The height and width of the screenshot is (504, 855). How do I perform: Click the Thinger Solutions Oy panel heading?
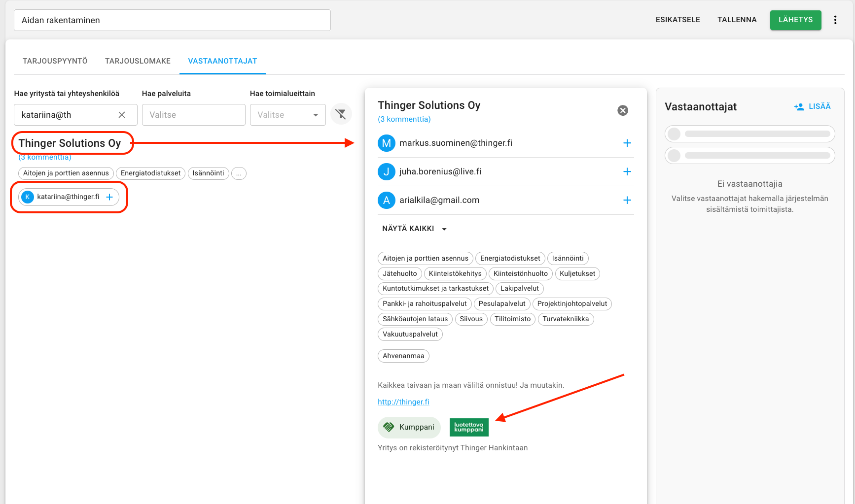click(x=429, y=105)
